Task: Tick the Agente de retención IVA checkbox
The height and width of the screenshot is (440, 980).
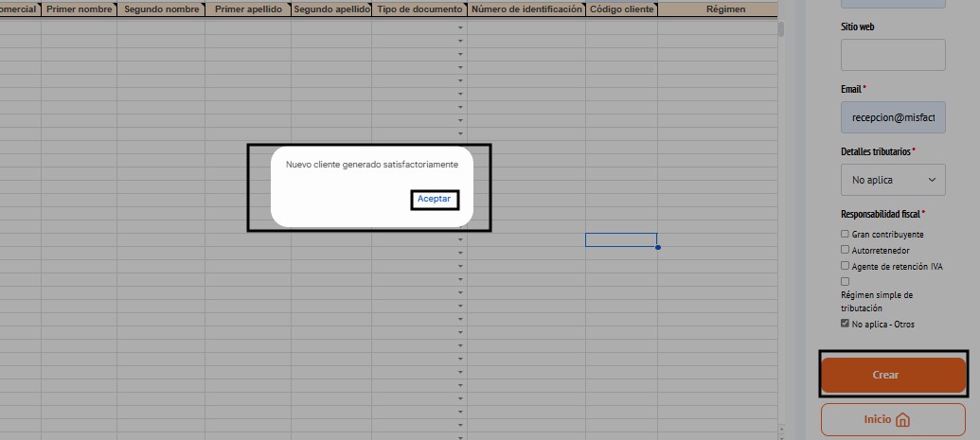Action: (x=845, y=265)
